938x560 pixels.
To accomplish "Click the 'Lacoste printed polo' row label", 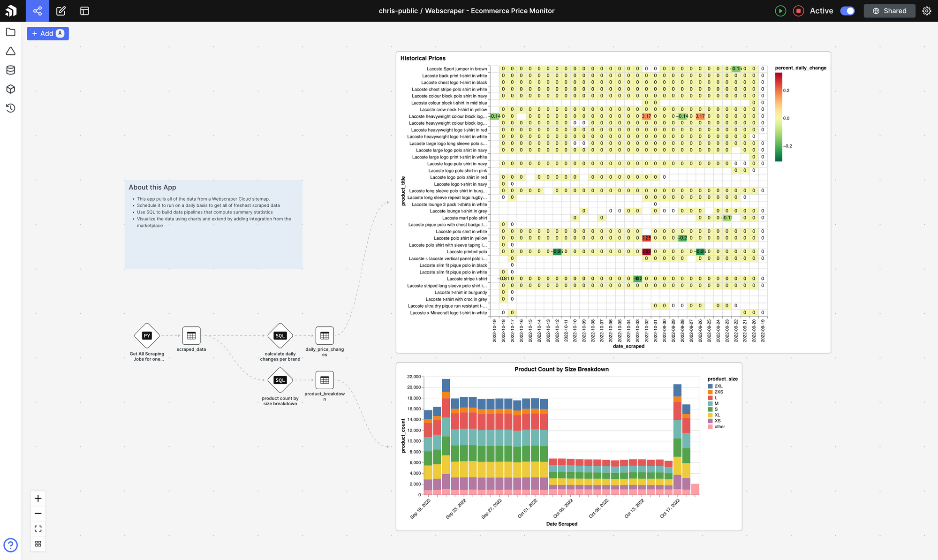I will tap(467, 252).
